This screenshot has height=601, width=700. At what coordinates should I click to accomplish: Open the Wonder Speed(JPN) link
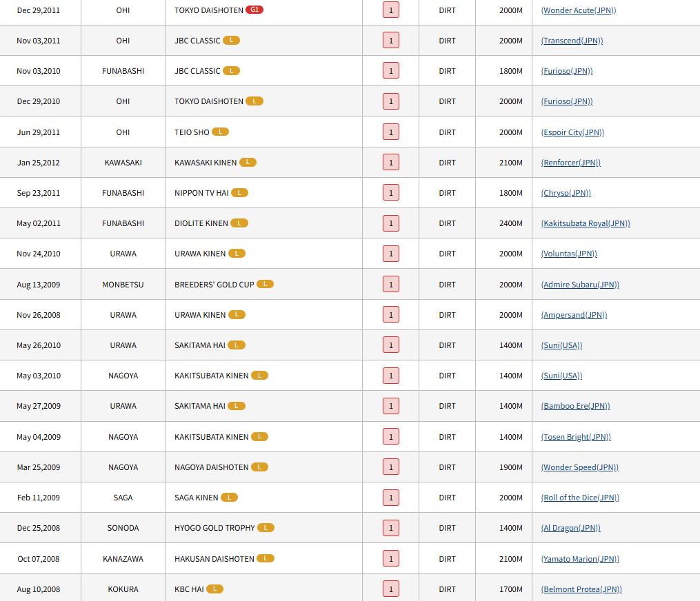coord(580,467)
